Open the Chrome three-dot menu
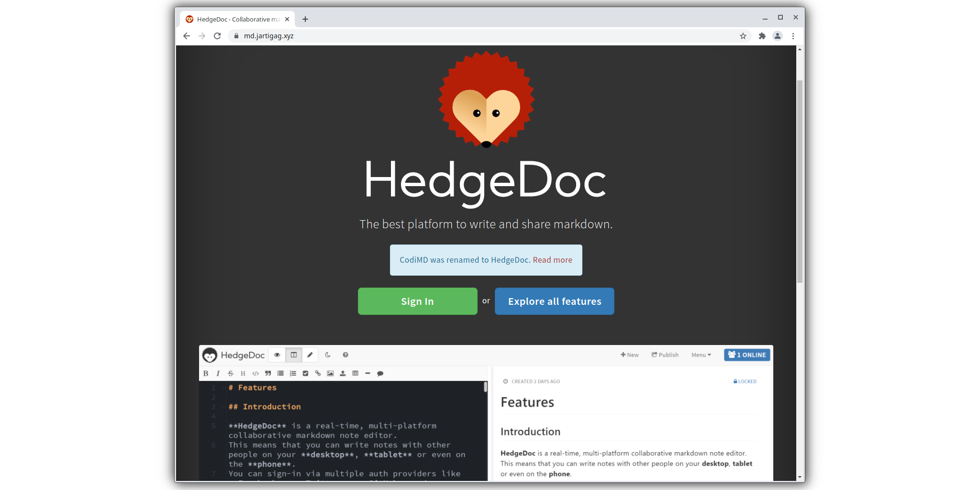The width and height of the screenshot is (980, 490). tap(793, 36)
